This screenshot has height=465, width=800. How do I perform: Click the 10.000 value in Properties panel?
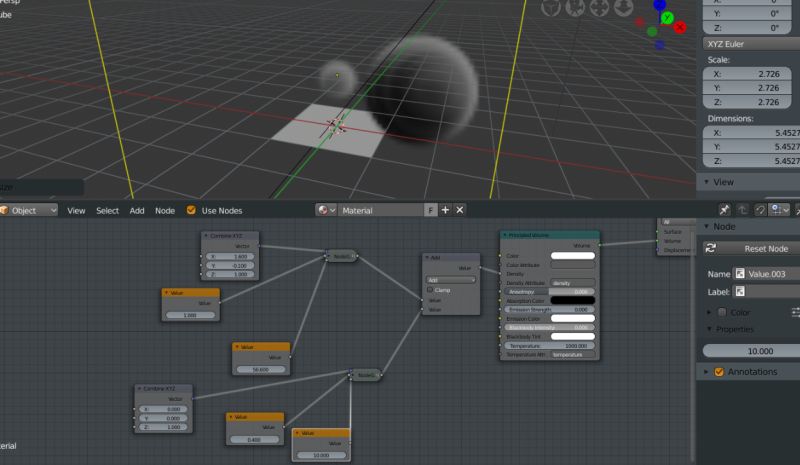(751, 351)
